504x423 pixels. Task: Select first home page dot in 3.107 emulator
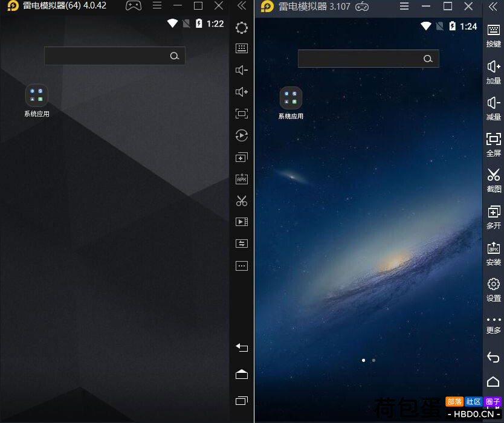tap(364, 360)
